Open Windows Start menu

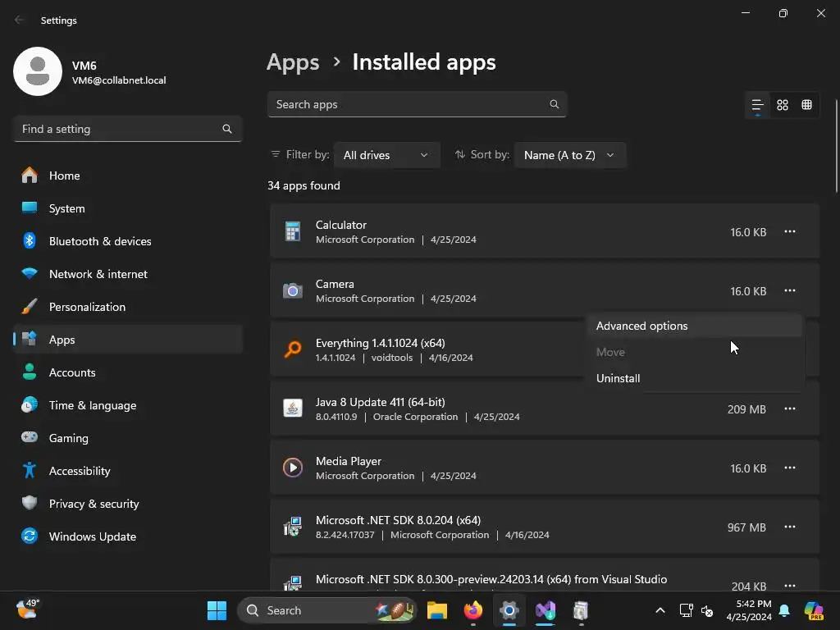coord(217,610)
